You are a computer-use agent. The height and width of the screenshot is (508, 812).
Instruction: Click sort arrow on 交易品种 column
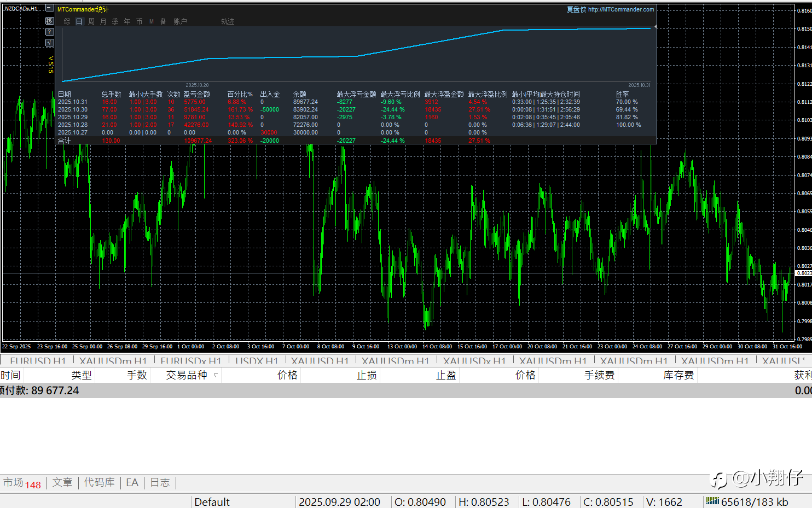click(216, 375)
